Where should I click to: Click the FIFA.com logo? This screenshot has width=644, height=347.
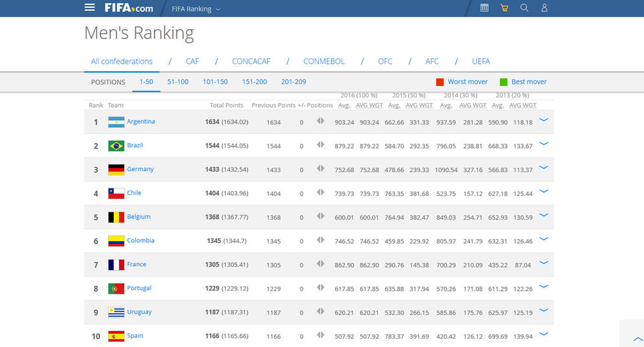[x=129, y=8]
